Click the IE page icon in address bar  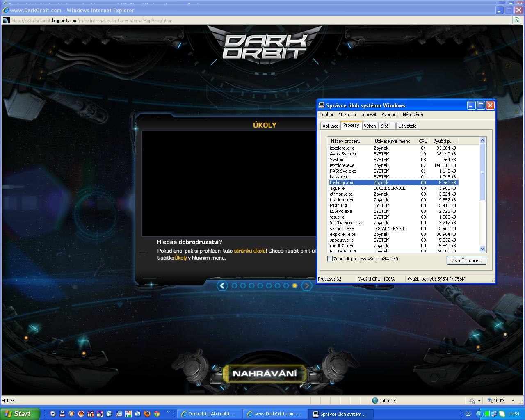pos(6,20)
